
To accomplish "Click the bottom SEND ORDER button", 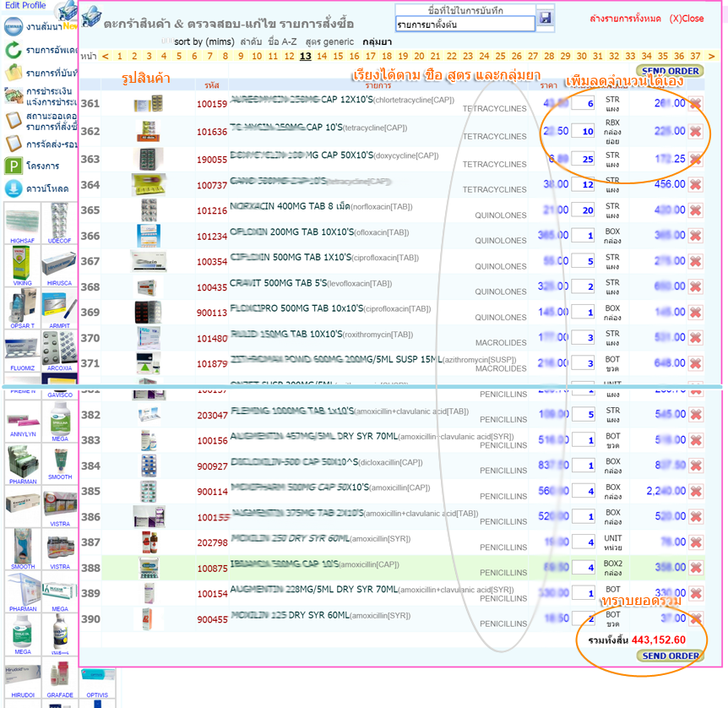I will coord(670,656).
